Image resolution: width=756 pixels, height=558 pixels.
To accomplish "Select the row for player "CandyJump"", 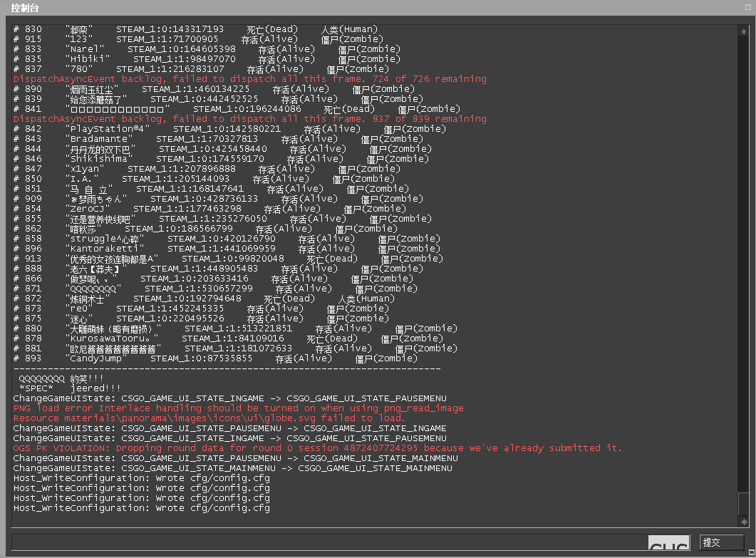I will (x=215, y=358).
